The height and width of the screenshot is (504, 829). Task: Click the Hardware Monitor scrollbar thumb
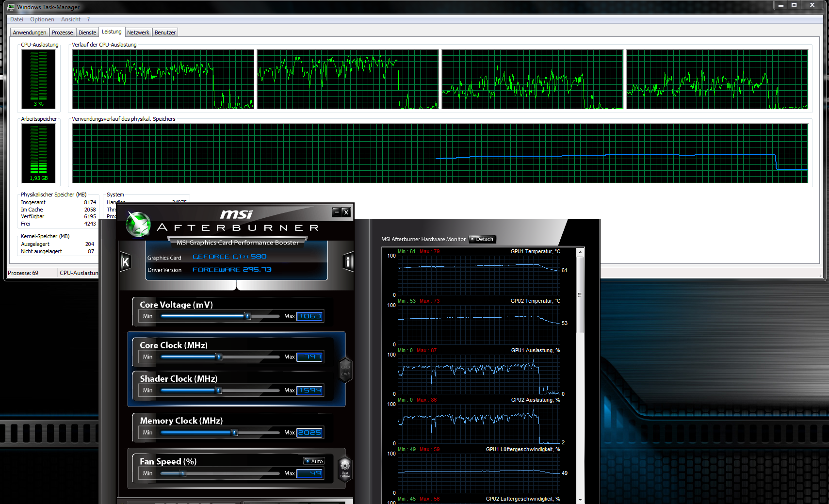[580, 295]
